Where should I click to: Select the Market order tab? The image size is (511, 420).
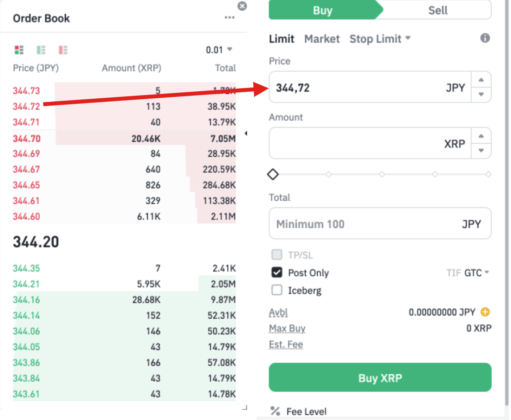(322, 39)
